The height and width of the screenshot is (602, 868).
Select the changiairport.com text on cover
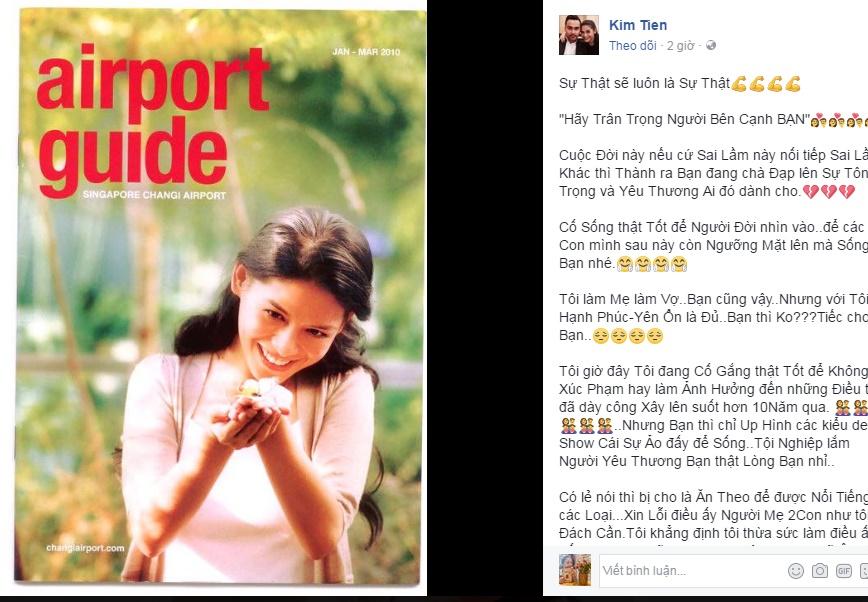click(x=85, y=548)
